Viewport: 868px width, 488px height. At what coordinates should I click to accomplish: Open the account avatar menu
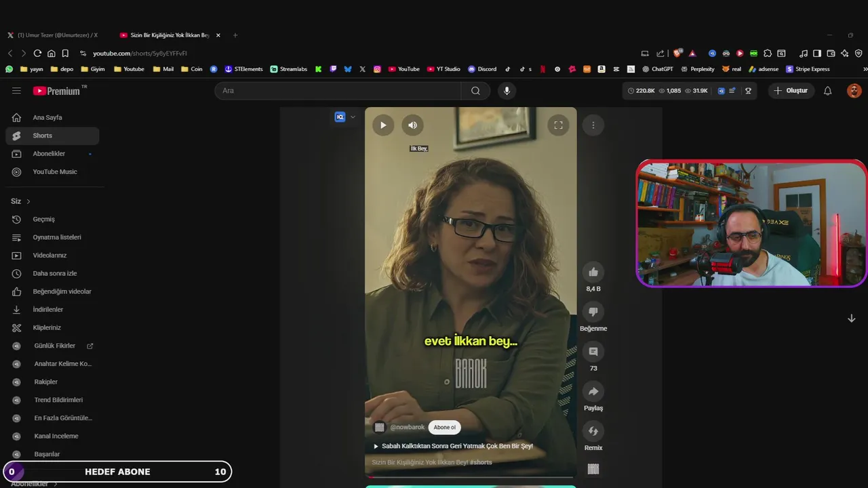click(x=854, y=91)
